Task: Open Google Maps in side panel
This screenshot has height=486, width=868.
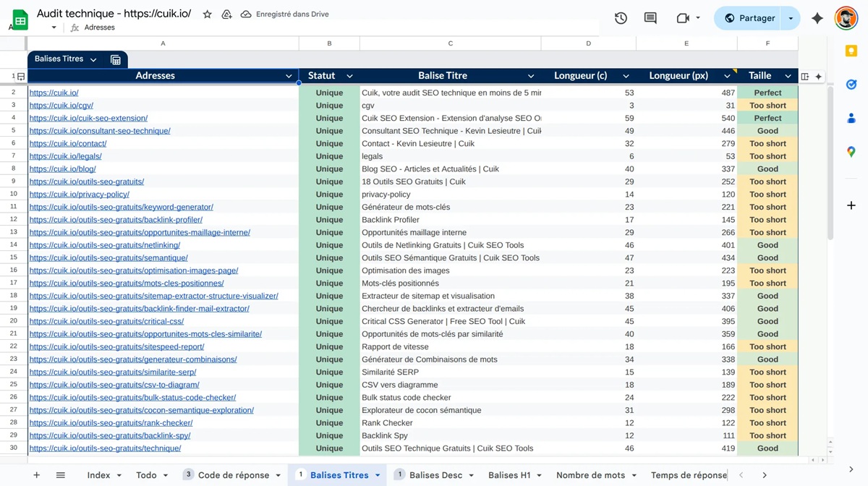Action: tap(851, 152)
